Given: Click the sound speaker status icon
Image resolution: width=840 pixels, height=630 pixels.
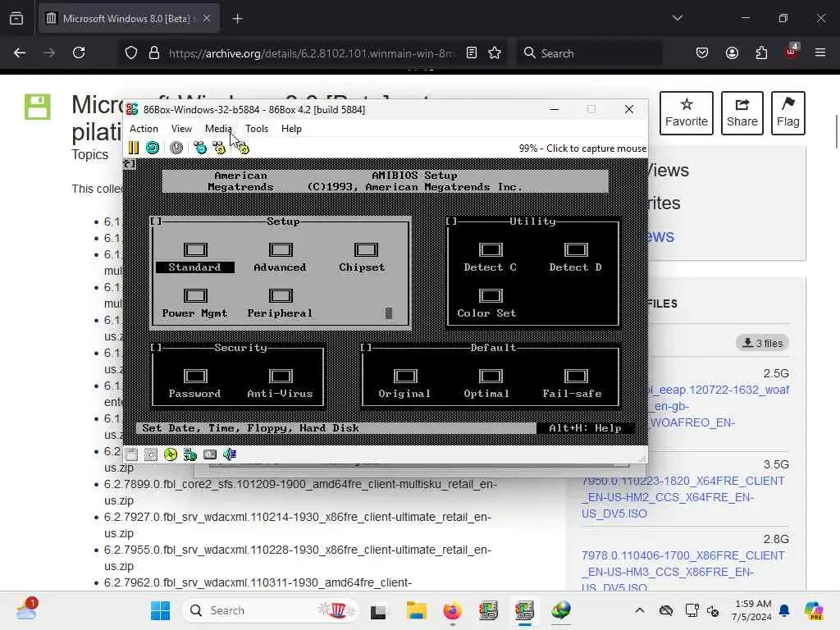Looking at the screenshot, I should [230, 454].
